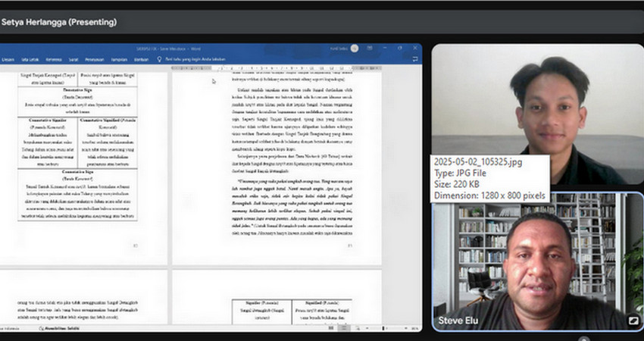Click the horizontal ruler above the document
Viewport: 644px width, 341px height.
click(277, 68)
